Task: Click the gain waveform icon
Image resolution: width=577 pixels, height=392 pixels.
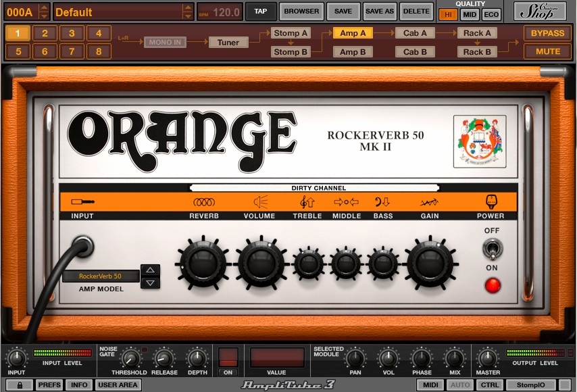Action: 430,202
